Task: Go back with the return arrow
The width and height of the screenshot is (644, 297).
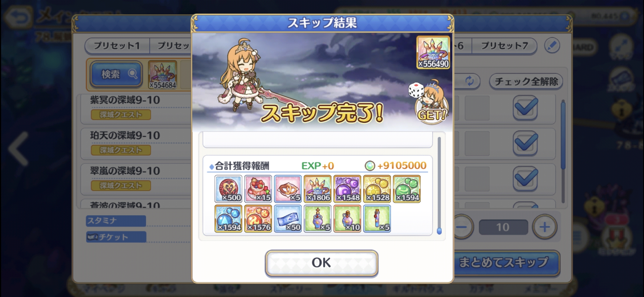Action: click(x=19, y=18)
